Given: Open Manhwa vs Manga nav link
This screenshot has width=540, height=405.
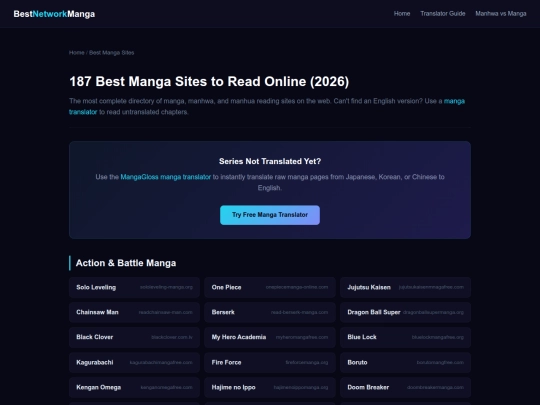Looking at the screenshot, I should 501,13.
